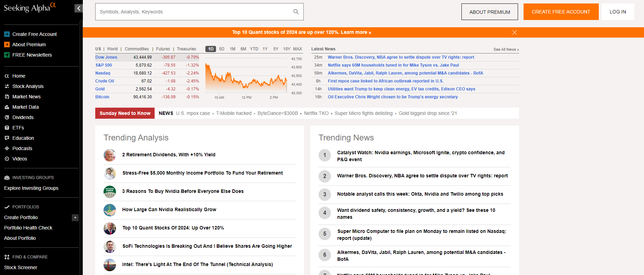Select the MAX chart range
Viewport: 644px width, 275px height.
coord(297,49)
